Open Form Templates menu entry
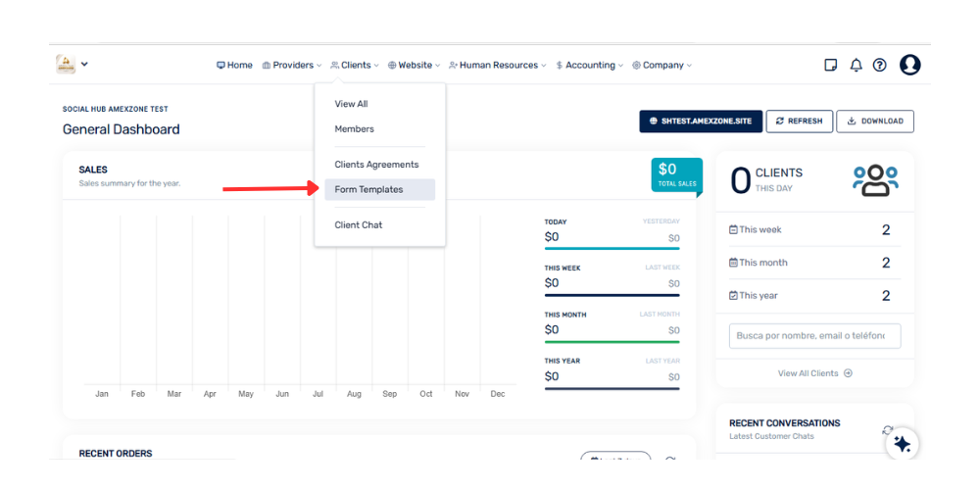 (x=380, y=189)
